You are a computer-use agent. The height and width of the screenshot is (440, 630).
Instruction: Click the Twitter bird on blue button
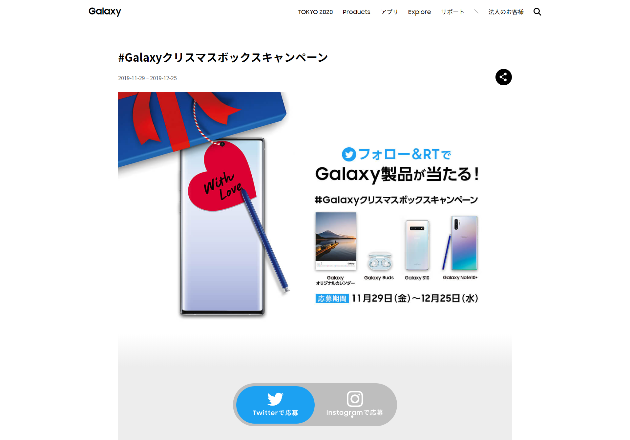[x=275, y=399]
